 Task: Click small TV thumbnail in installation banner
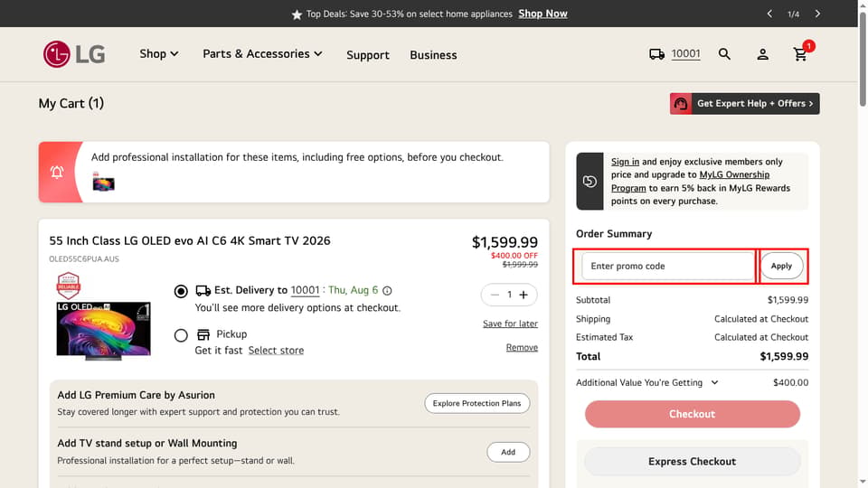click(103, 183)
